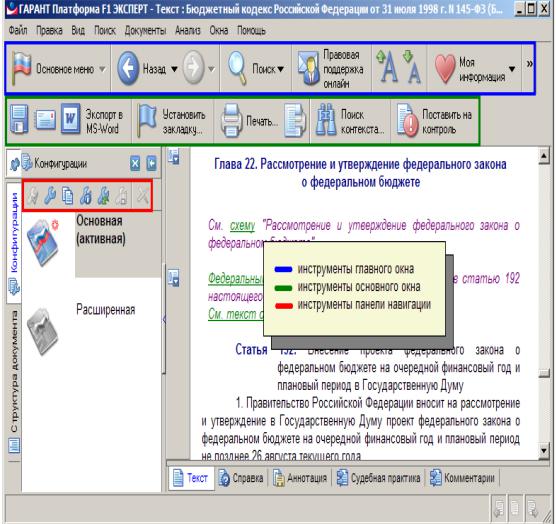
Task: Open the Документы menu
Action: pyautogui.click(x=145, y=30)
